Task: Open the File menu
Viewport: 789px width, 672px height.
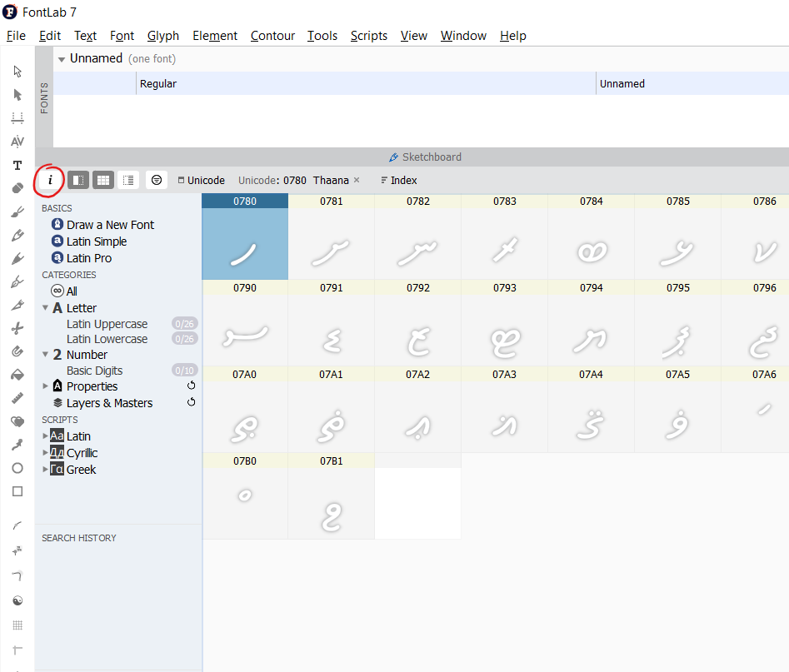Action: click(x=16, y=36)
